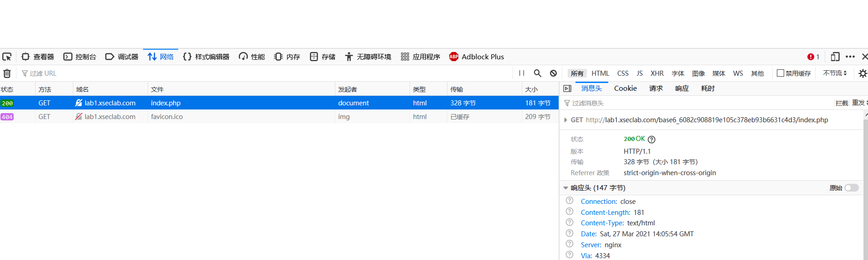Filter requests by 其他 (other)
This screenshot has width=868, height=260.
(757, 73)
